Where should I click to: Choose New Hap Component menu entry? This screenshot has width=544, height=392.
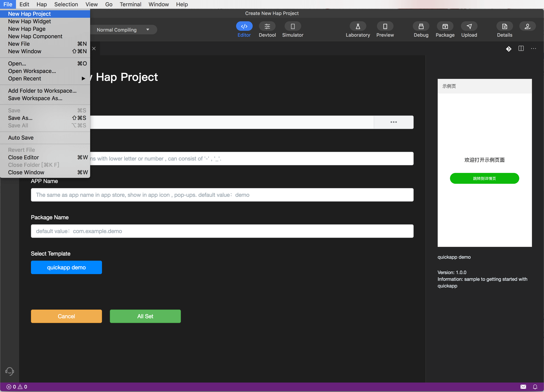coord(45,36)
